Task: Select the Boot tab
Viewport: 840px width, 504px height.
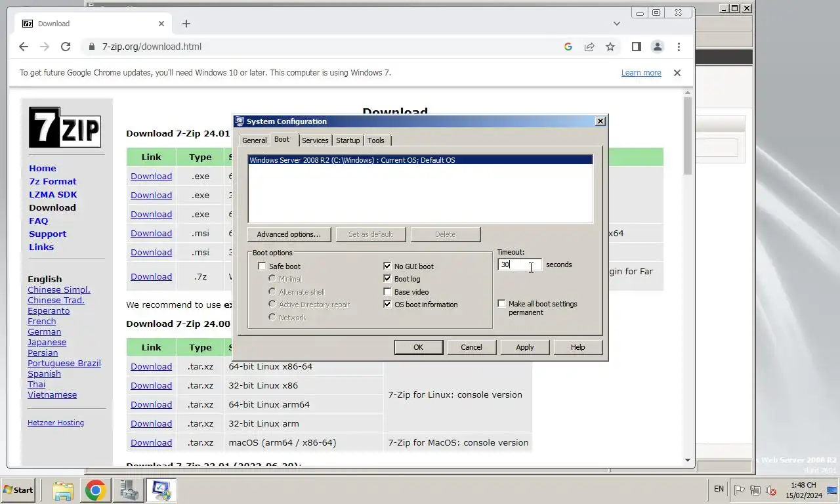Action: [282, 140]
